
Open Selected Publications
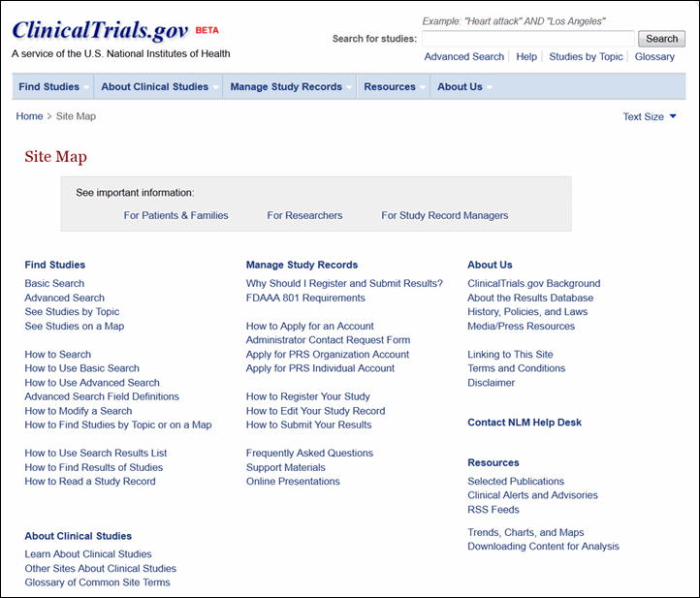516,481
